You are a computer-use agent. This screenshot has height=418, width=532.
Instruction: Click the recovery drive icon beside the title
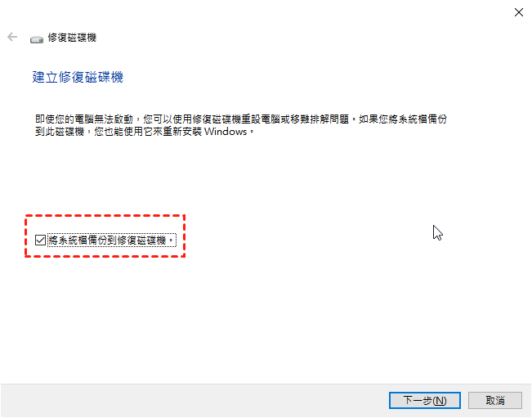37,40
